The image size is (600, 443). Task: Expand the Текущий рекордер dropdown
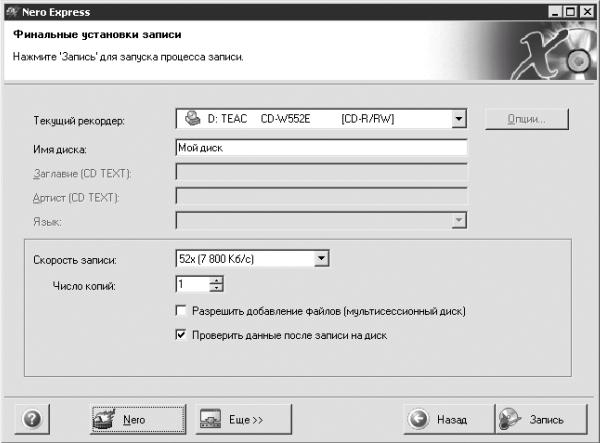click(458, 119)
